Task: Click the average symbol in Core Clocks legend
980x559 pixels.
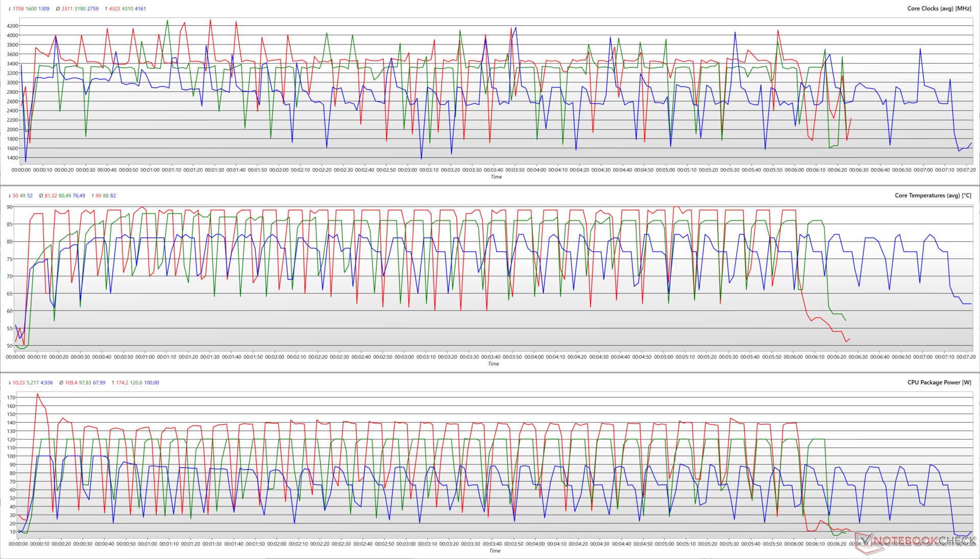Action: (58, 9)
